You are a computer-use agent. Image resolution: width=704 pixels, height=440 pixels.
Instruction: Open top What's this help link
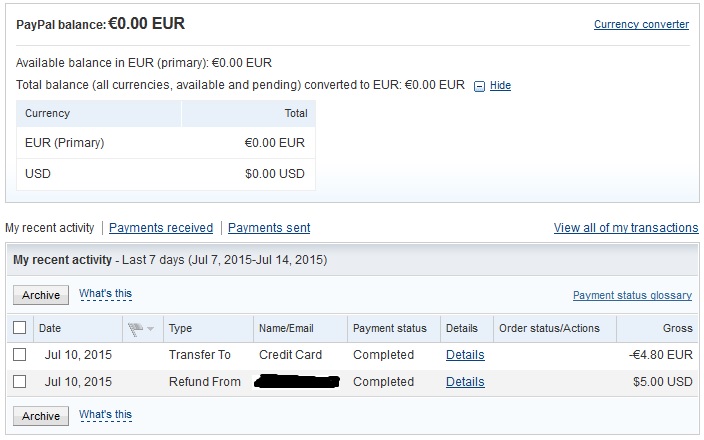106,294
